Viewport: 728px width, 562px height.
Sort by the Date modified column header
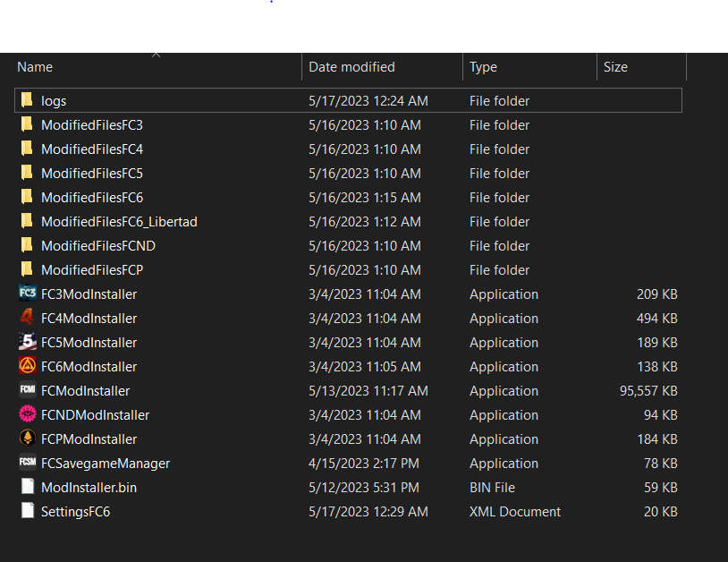point(351,67)
